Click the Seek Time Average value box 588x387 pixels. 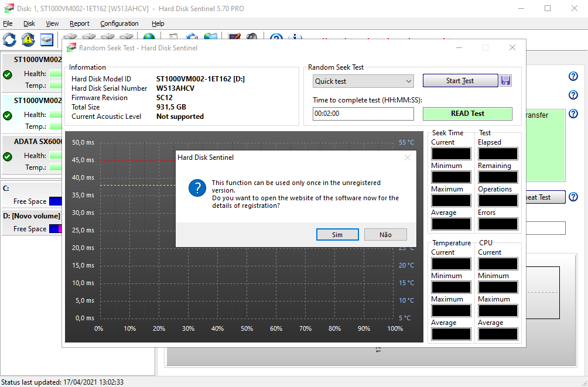(x=451, y=224)
